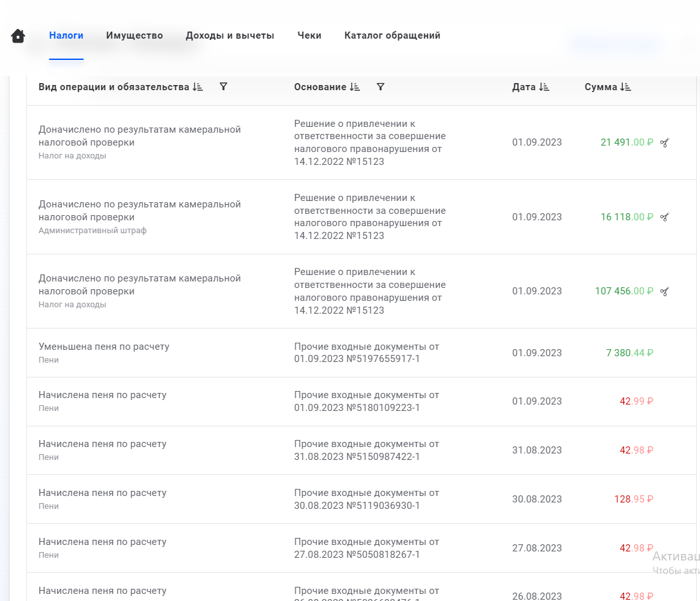Filter the Основание column

pos(381,86)
